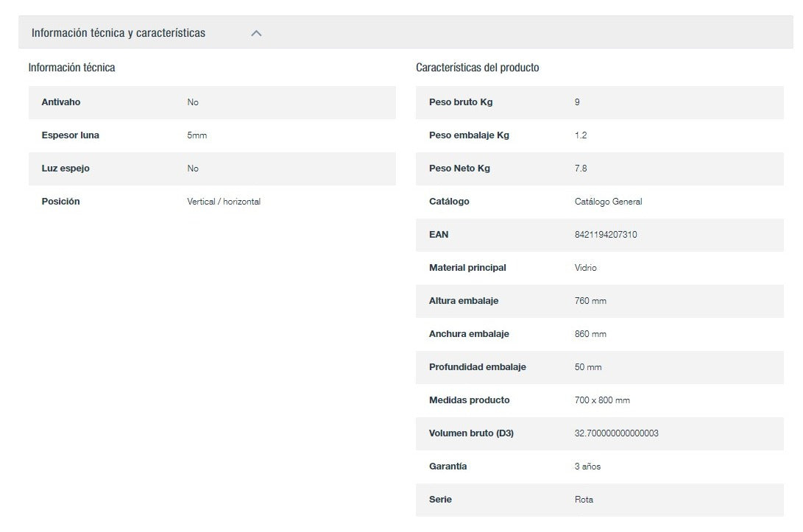Select the EAN number 8421194207310

(605, 235)
